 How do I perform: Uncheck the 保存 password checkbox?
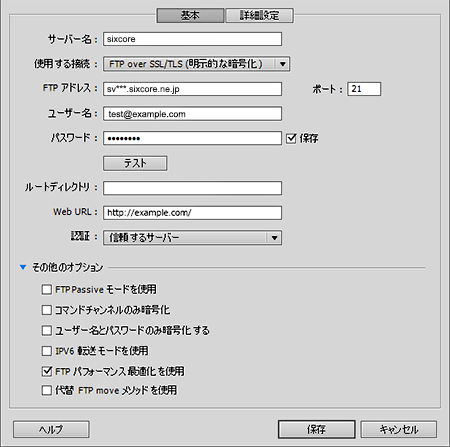point(291,138)
